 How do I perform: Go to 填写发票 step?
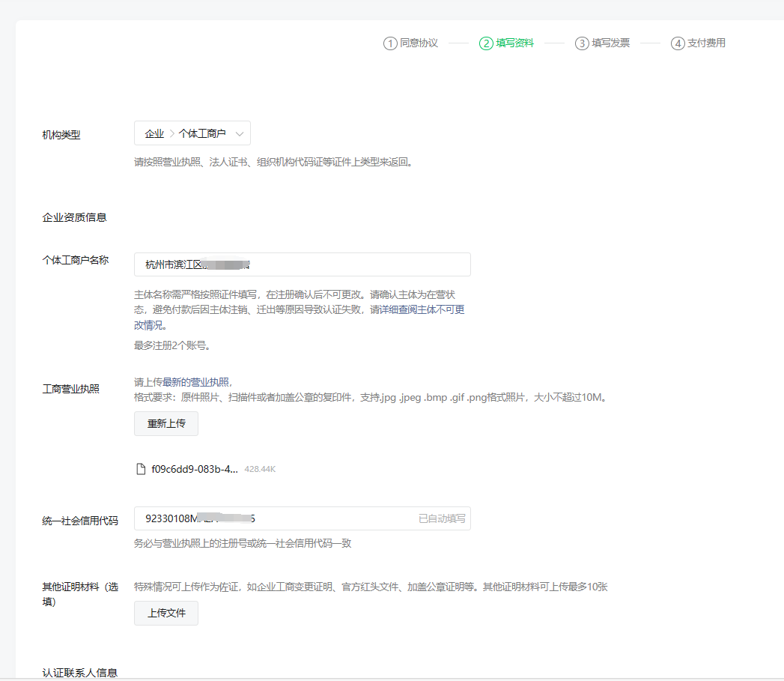point(610,43)
